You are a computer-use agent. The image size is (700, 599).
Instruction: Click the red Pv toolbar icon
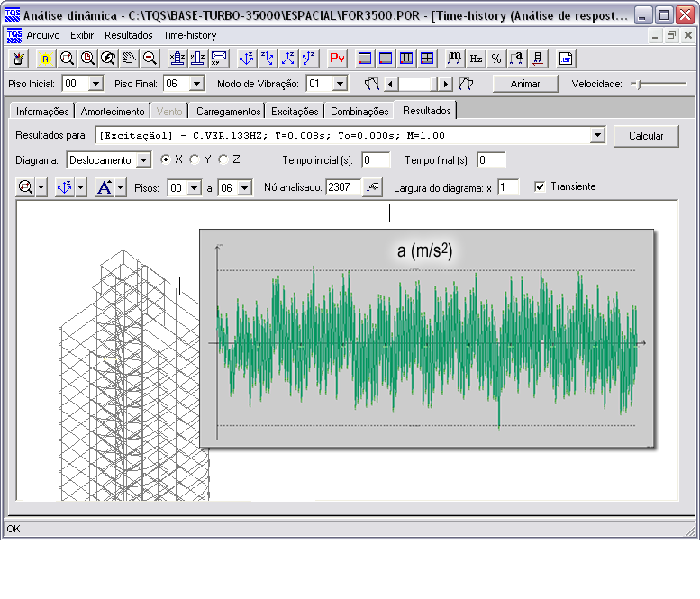coord(337,59)
